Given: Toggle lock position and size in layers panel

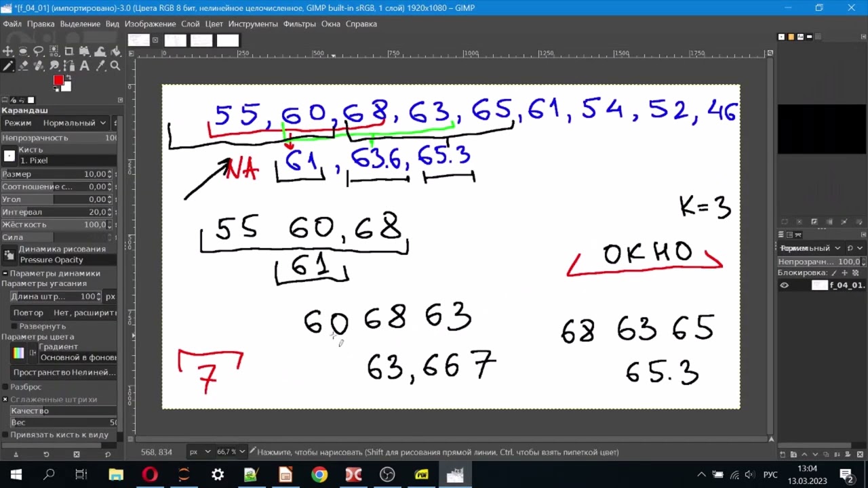Looking at the screenshot, I should pyautogui.click(x=844, y=273).
